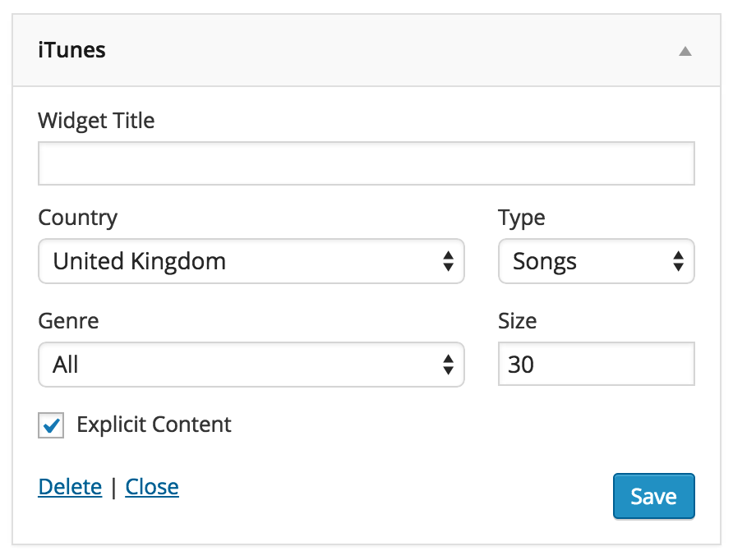Collapse the iTunes widget with the triangle arrow
The image size is (733, 560).
pyautogui.click(x=685, y=52)
